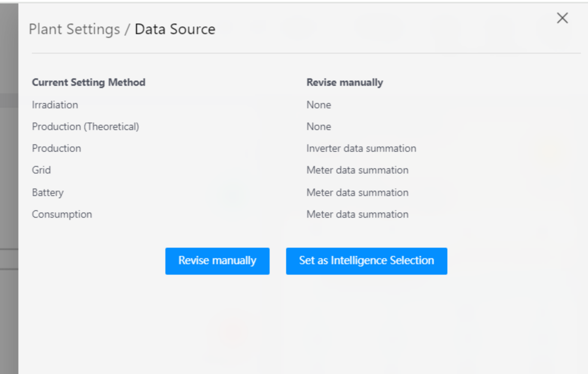The height and width of the screenshot is (374, 588).
Task: Click Set as Intelligence Selection
Action: click(x=366, y=261)
